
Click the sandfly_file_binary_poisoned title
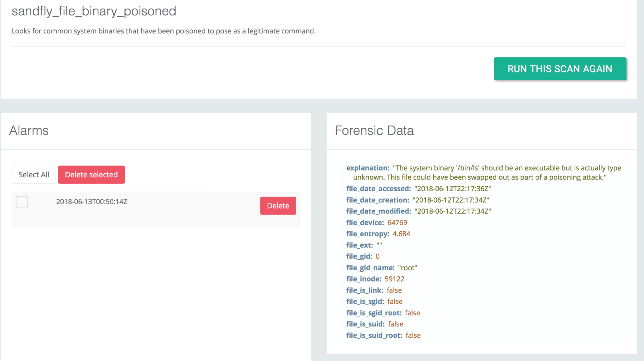[94, 11]
